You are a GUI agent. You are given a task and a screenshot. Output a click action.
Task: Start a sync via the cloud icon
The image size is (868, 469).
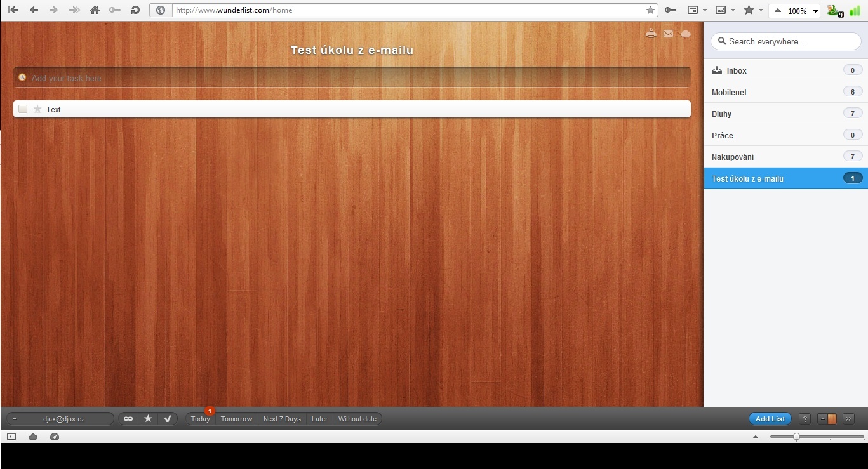coord(685,33)
